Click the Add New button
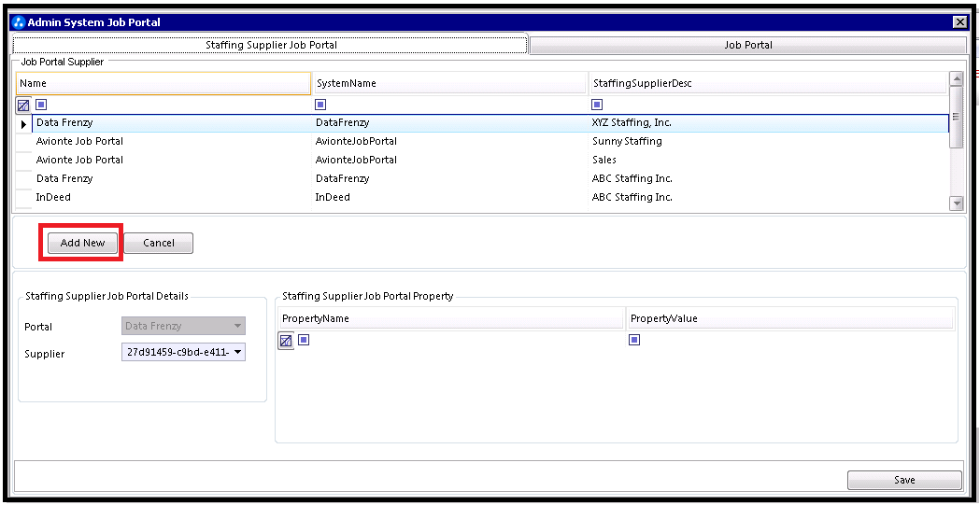Viewport: 980px width, 505px height. (82, 243)
